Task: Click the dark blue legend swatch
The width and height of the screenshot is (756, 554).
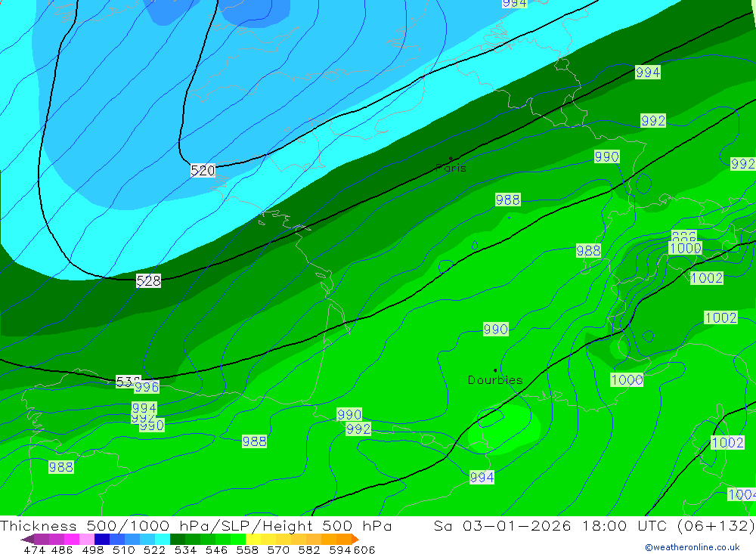Action: coord(102,539)
